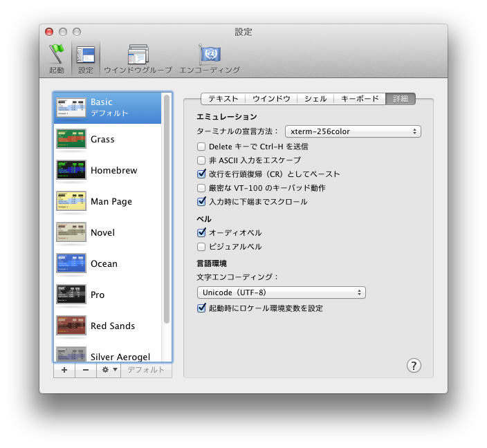The image size is (487, 448).
Task: Click the Basic profile thumbnail
Action: click(x=71, y=108)
